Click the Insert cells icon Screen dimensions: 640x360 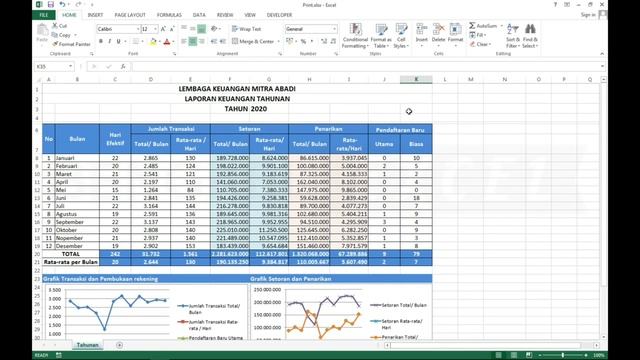pyautogui.click(x=422, y=29)
